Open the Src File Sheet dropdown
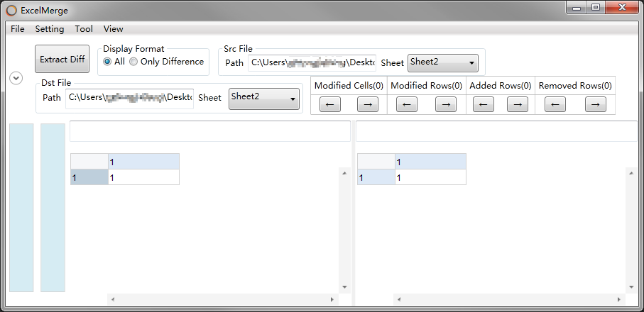This screenshot has height=312, width=644. tap(443, 62)
